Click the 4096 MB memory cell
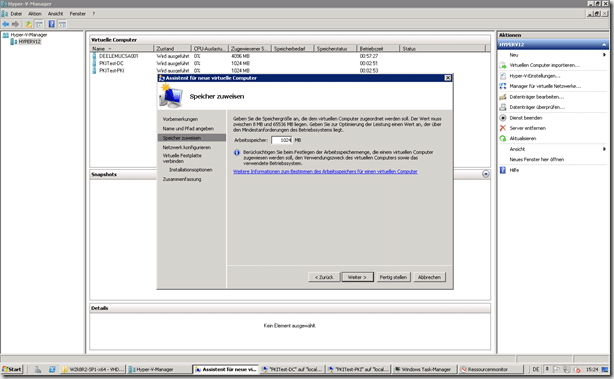614x379 pixels. 240,56
